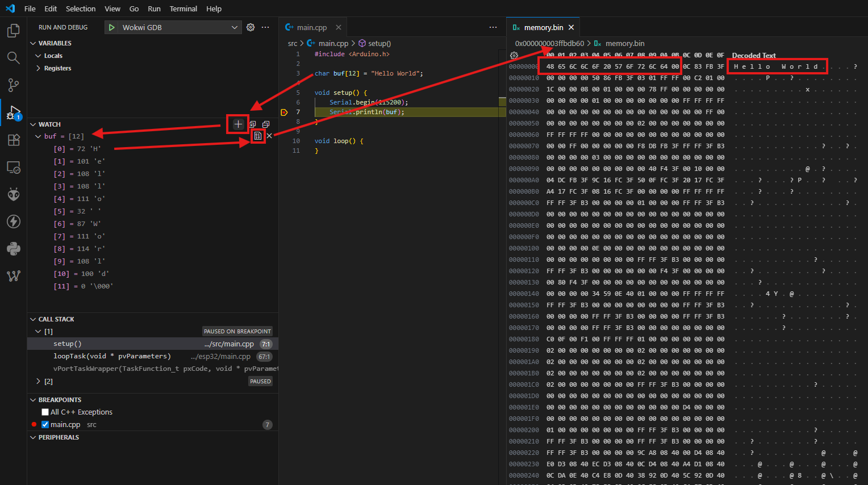Open launch.json gear icon beside Wokwi GDB
The height and width of the screenshot is (485, 868).
point(251,27)
